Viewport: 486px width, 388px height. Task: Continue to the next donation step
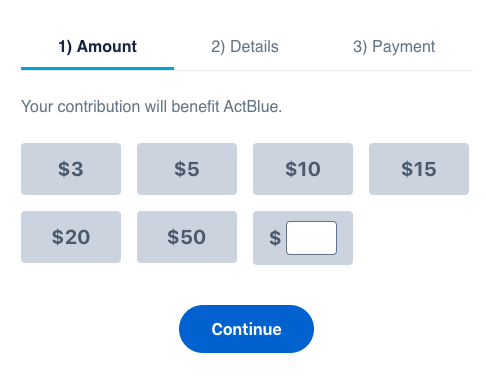246,329
